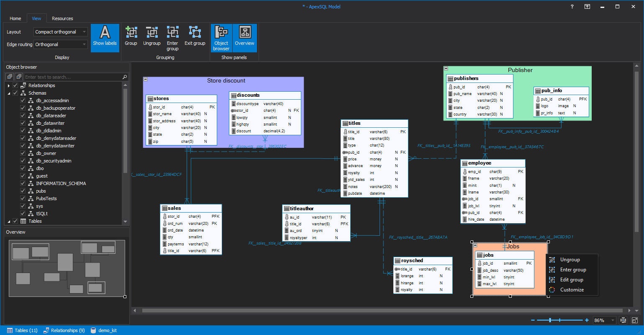The width and height of the screenshot is (644, 335).
Task: Click the search magnifier icon
Action: pos(124,77)
